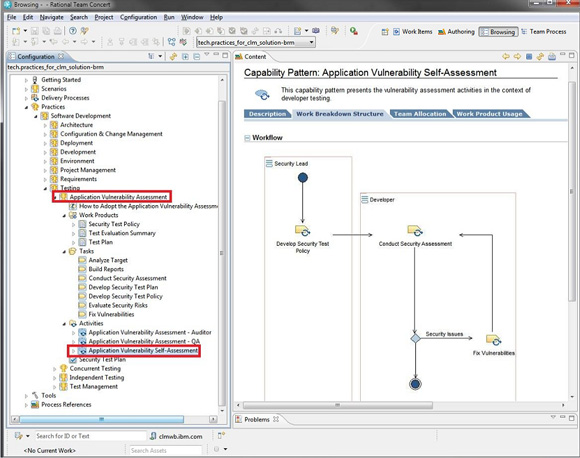Click Develop Security Test Policy workflow icon
Viewport: 580px width, 458px height.
tap(302, 230)
